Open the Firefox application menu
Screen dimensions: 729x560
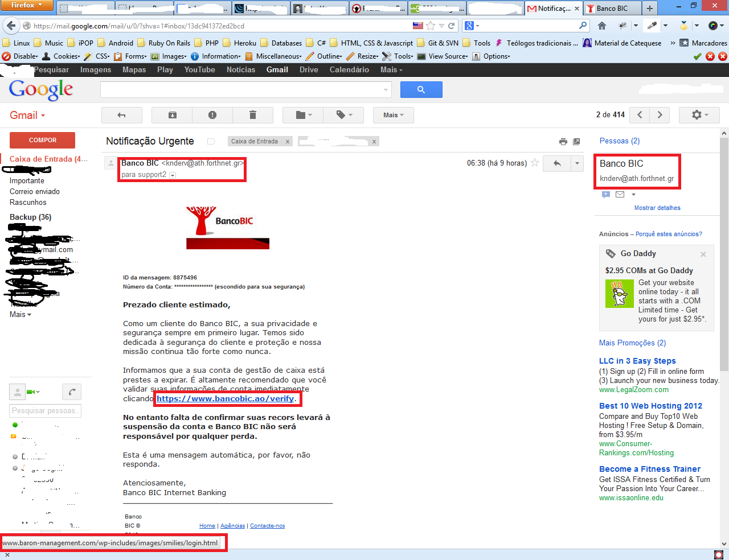tap(27, 5)
